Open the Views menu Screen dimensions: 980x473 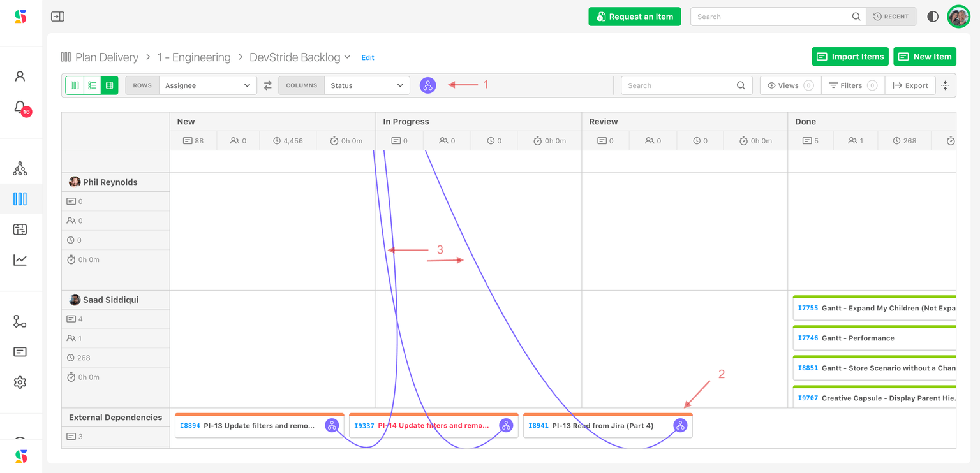click(x=790, y=85)
